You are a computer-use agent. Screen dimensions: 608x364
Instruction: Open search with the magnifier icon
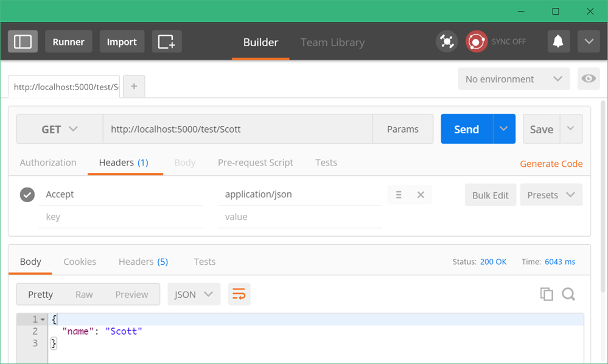click(x=568, y=294)
